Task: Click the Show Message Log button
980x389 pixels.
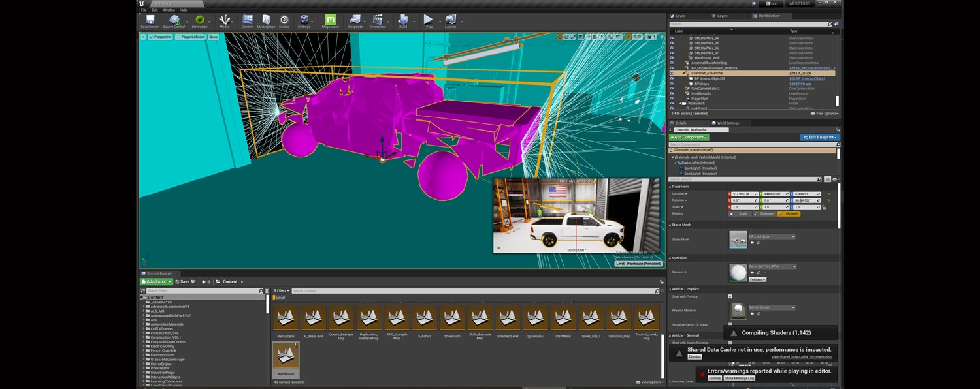Action: click(740, 378)
